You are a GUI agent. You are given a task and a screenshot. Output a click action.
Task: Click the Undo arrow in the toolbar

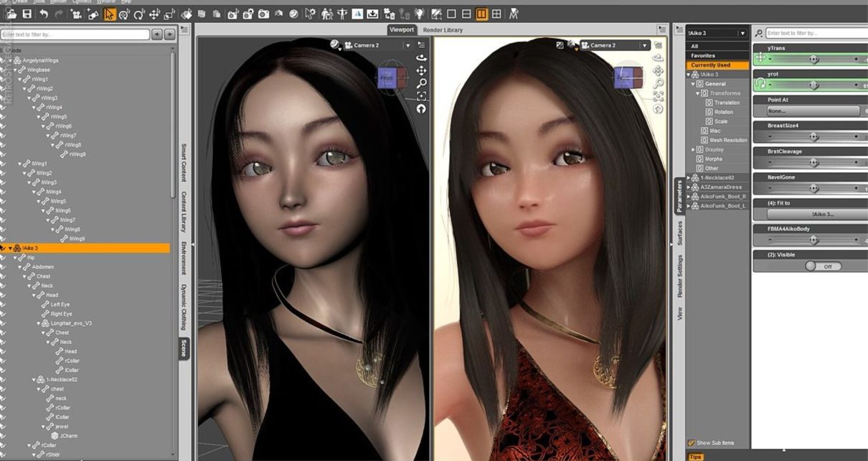click(44, 14)
